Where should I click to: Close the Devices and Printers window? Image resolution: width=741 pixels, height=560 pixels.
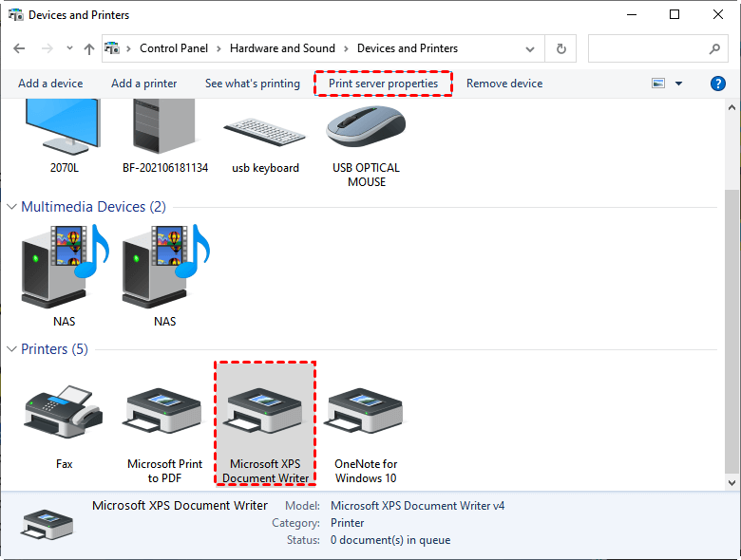pos(718,14)
